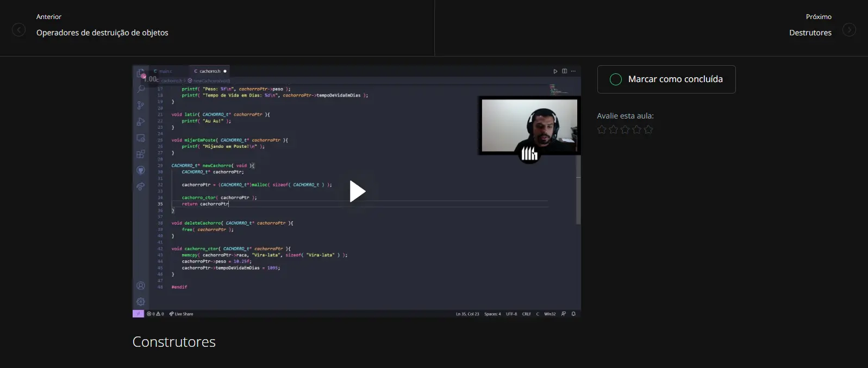Image resolution: width=868 pixels, height=368 pixels.
Task: Toggle the 'Marcar como concluída' circle
Action: [x=616, y=79]
